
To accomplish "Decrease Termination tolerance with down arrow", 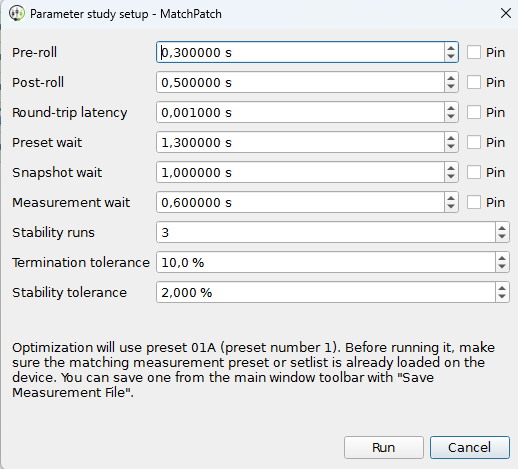I will tap(502, 267).
